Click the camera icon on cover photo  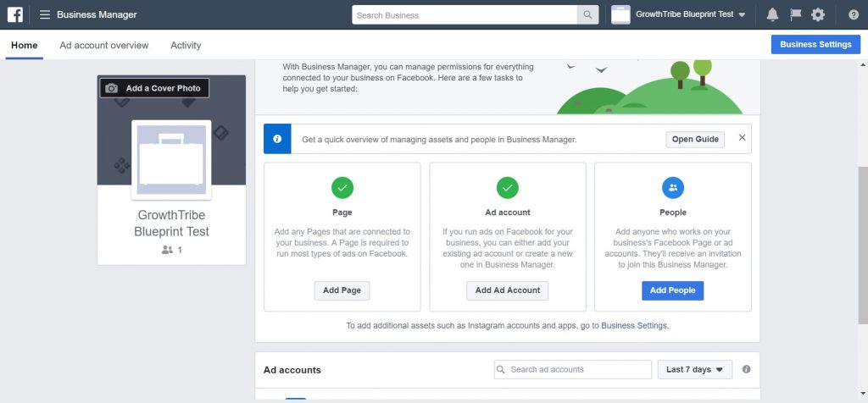(x=111, y=88)
